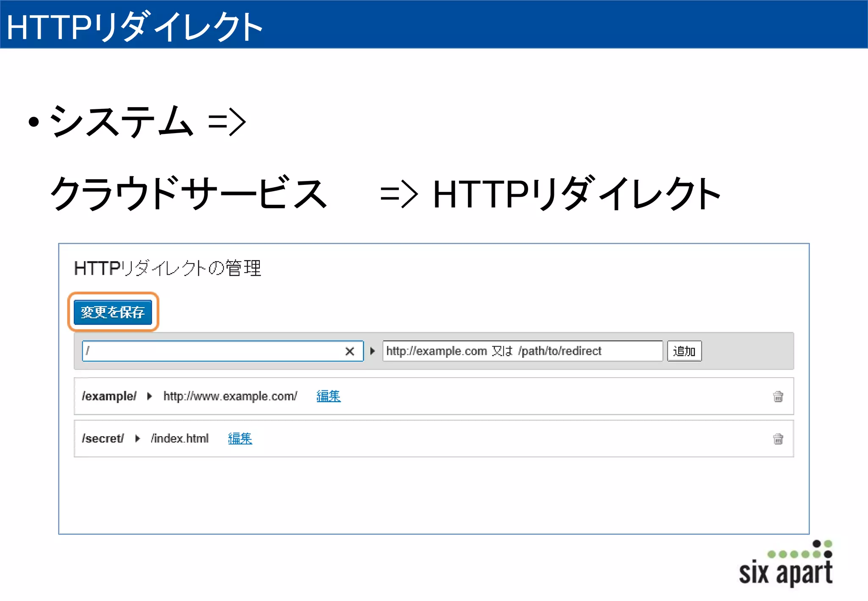Delete the /example/ redirect with trash icon
The height and width of the screenshot is (601, 868).
coord(778,396)
